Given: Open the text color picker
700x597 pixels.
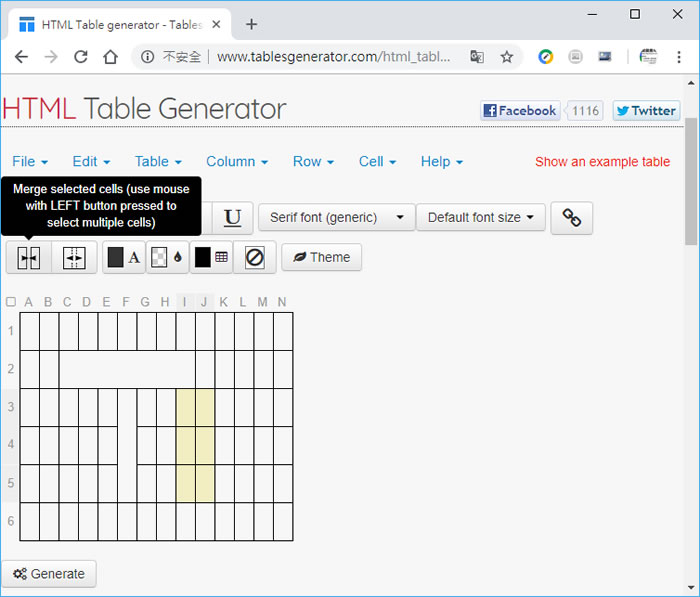Looking at the screenshot, I should (x=124, y=258).
